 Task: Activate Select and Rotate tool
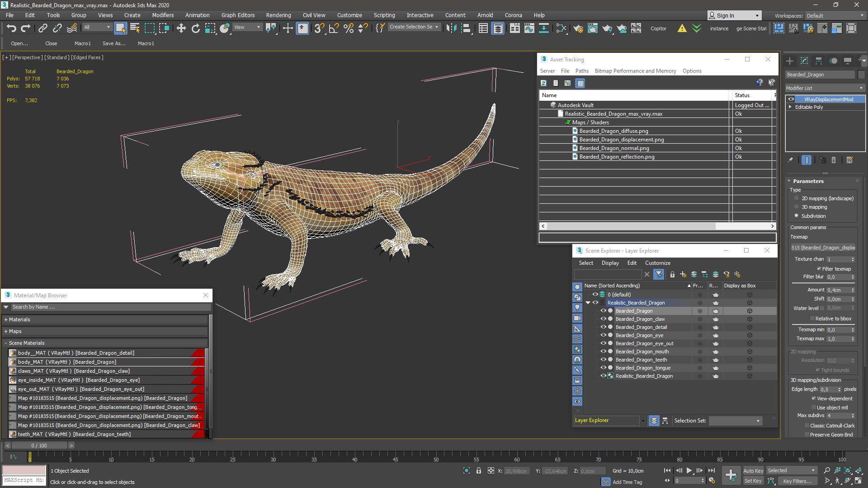pyautogui.click(x=196, y=28)
